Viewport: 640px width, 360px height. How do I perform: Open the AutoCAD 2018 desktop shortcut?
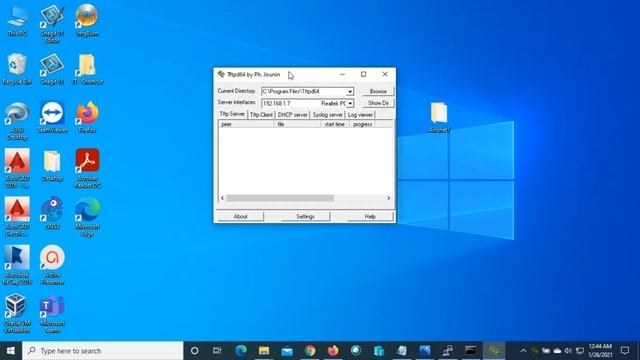17,169
